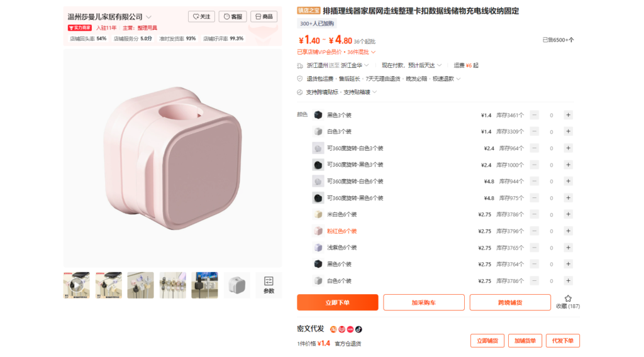
Task: Click the 加采购车 add to cart button
Action: point(424,302)
